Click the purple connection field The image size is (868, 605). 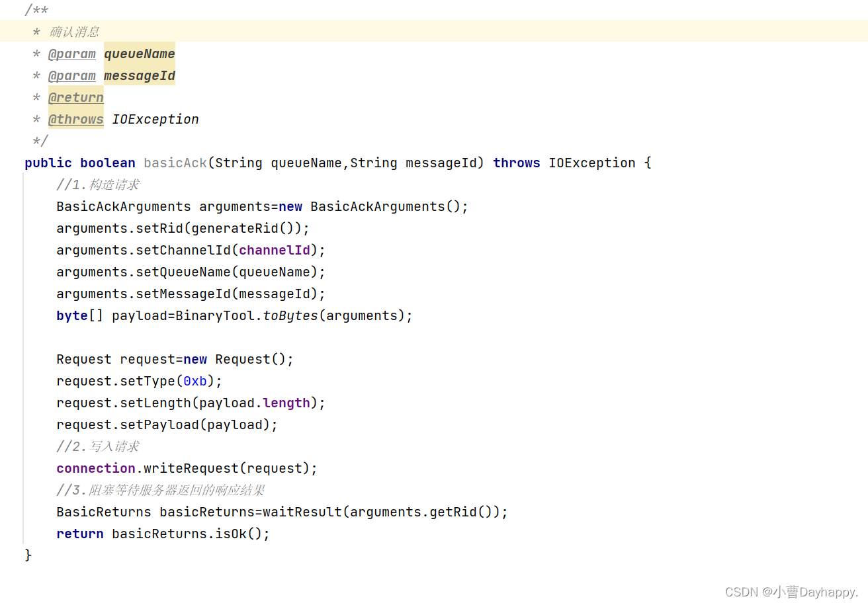[x=96, y=468]
